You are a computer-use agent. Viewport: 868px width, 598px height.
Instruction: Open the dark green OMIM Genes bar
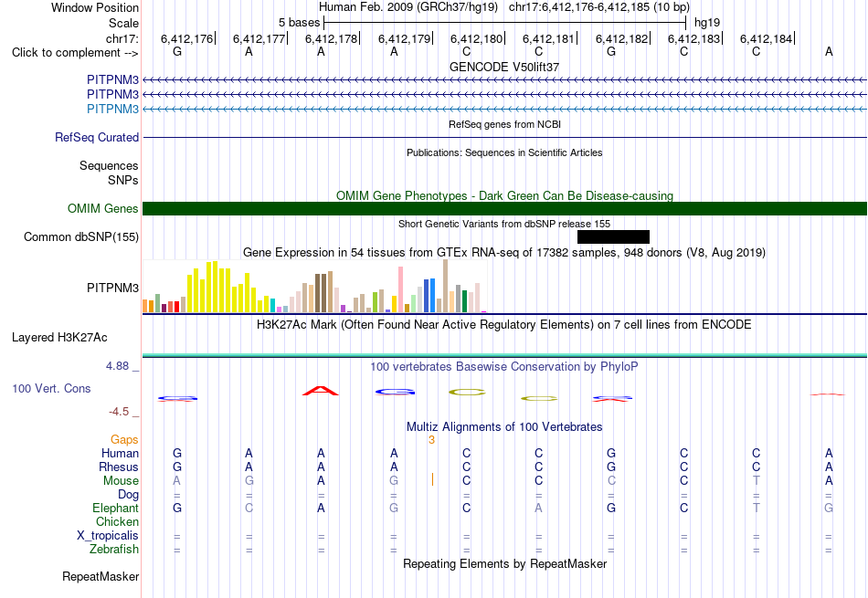tap(504, 208)
